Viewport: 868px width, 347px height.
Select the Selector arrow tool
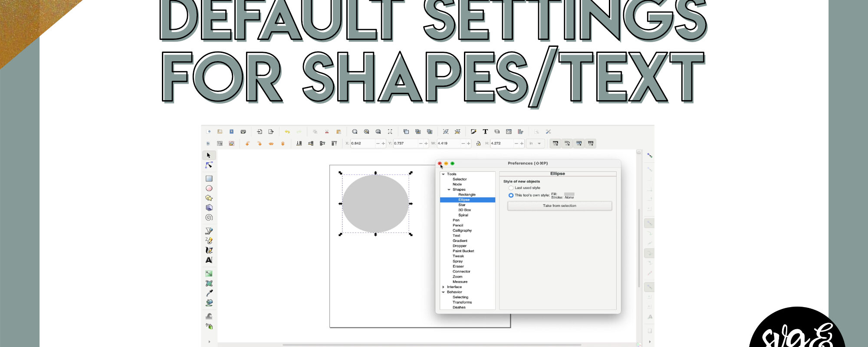209,155
